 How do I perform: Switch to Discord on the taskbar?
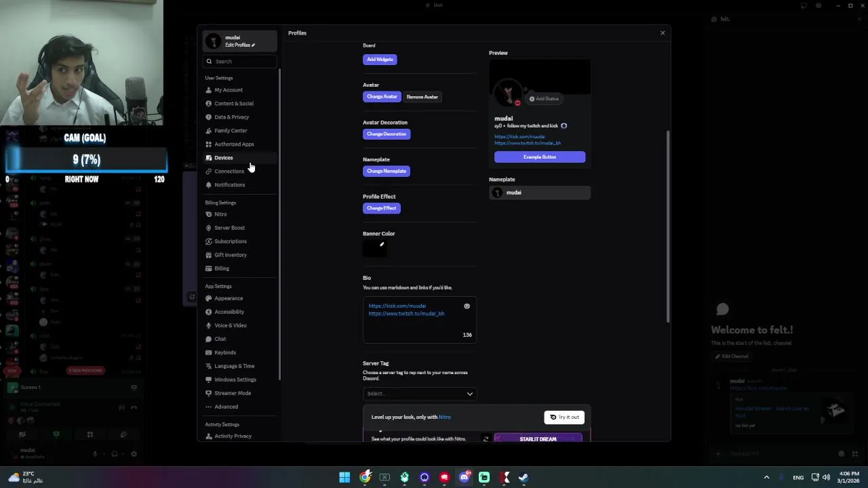click(x=465, y=478)
